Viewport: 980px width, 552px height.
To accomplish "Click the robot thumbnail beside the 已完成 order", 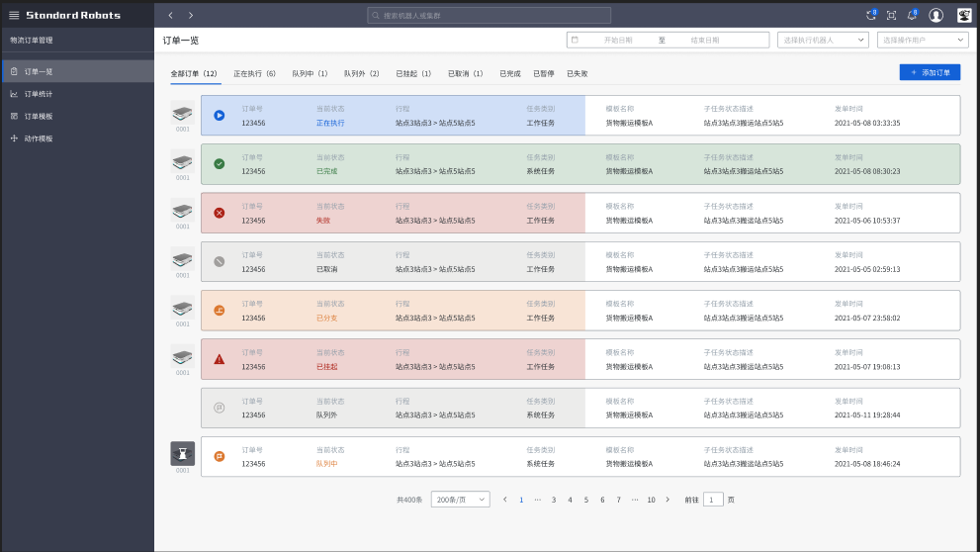I will pos(183,162).
